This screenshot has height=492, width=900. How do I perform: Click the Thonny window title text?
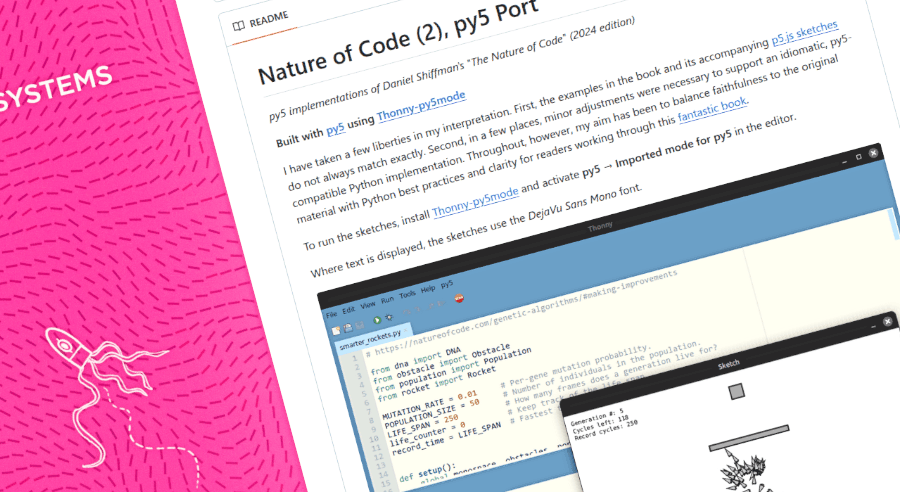pos(600,227)
